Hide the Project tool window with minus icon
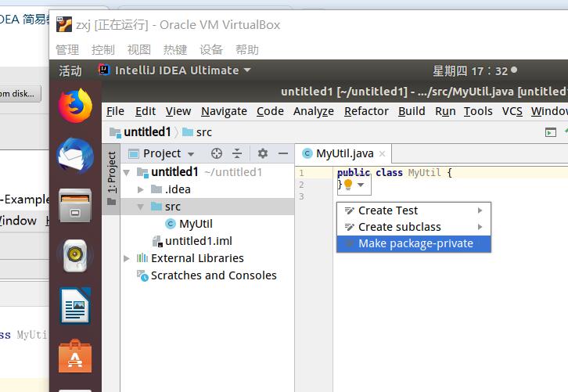The image size is (568, 392). (283, 153)
